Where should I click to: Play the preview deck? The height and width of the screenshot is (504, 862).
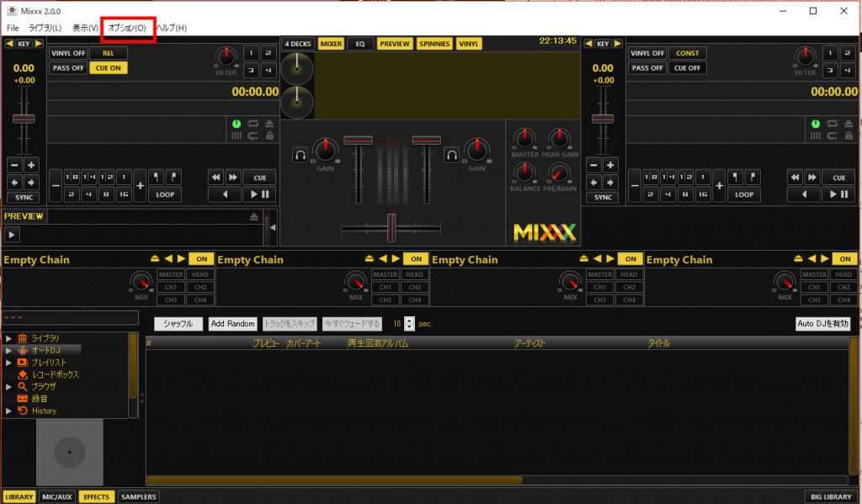[x=12, y=235]
